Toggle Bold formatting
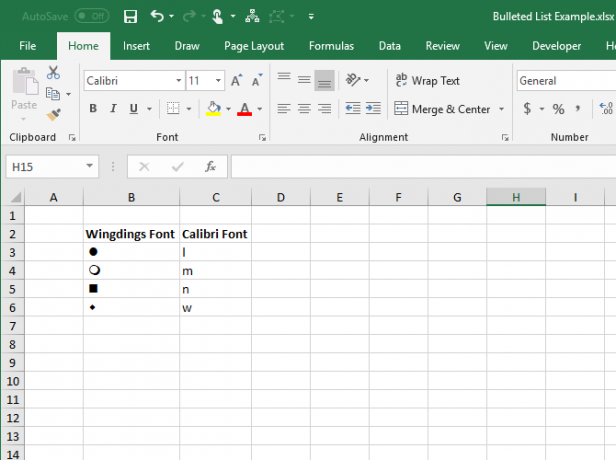Image resolution: width=616 pixels, height=460 pixels. (x=93, y=108)
